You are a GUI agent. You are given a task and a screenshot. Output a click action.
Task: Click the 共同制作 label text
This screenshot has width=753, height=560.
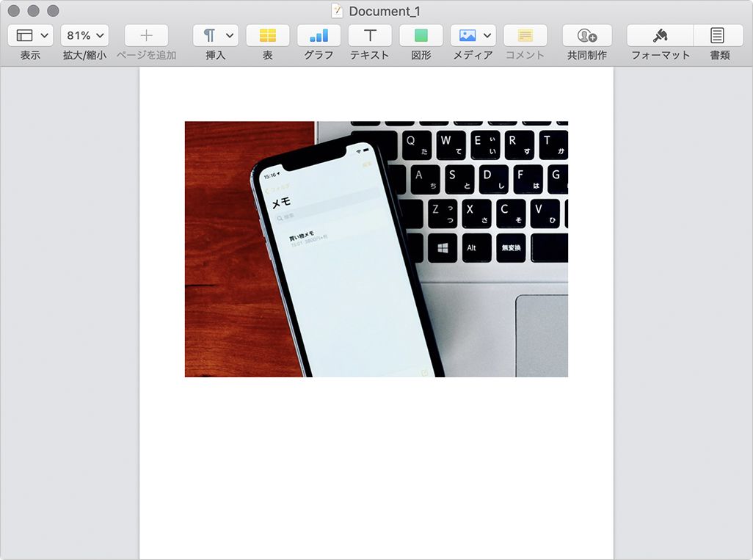pos(587,55)
